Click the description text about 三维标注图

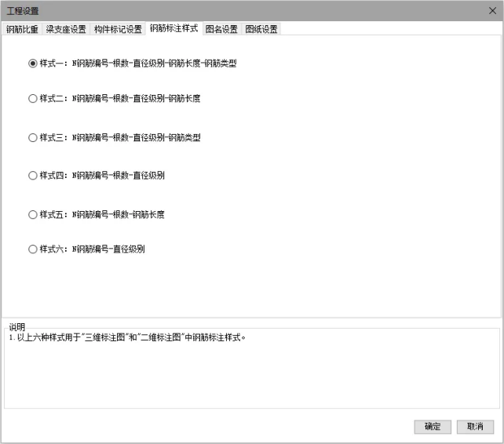127,337
